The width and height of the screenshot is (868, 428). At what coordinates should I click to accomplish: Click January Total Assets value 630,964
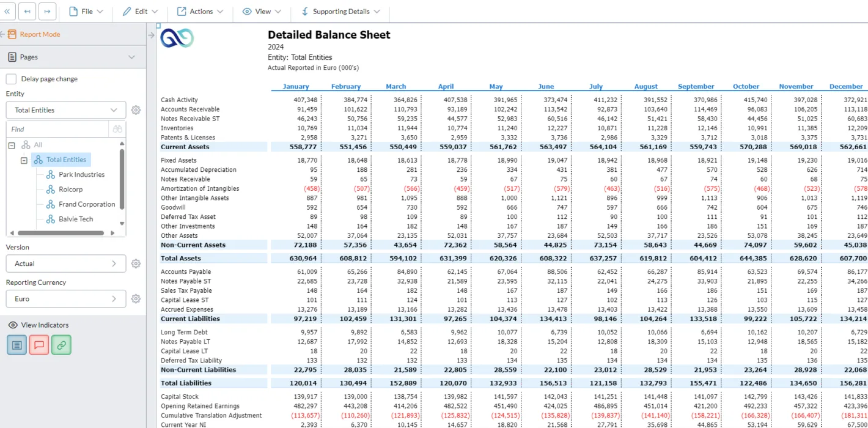(x=304, y=259)
